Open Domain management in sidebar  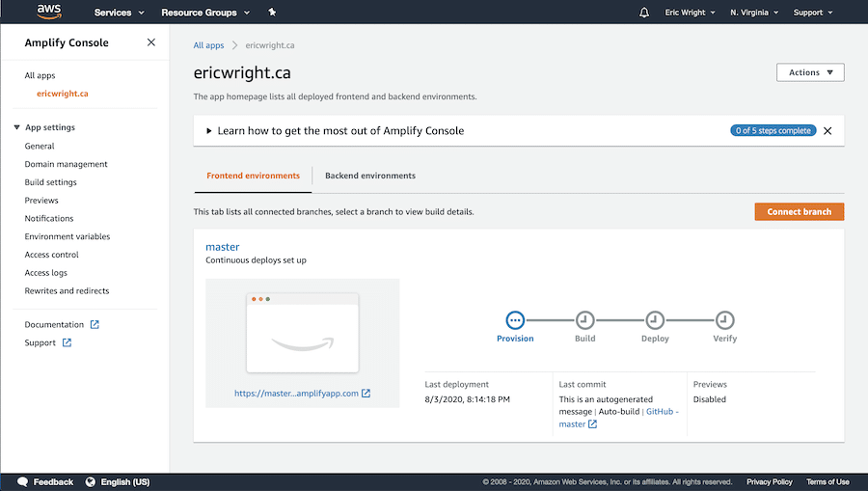tap(66, 164)
